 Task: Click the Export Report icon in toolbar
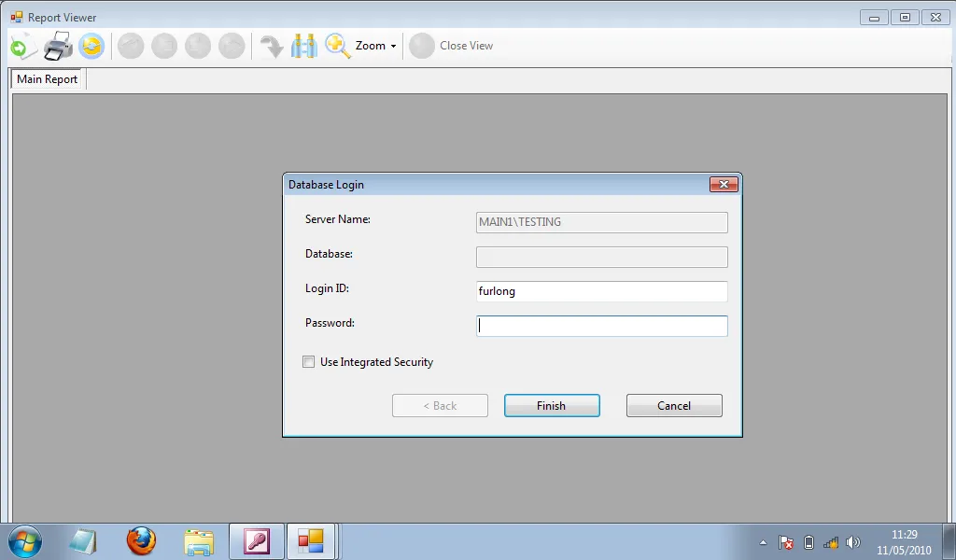(x=23, y=47)
